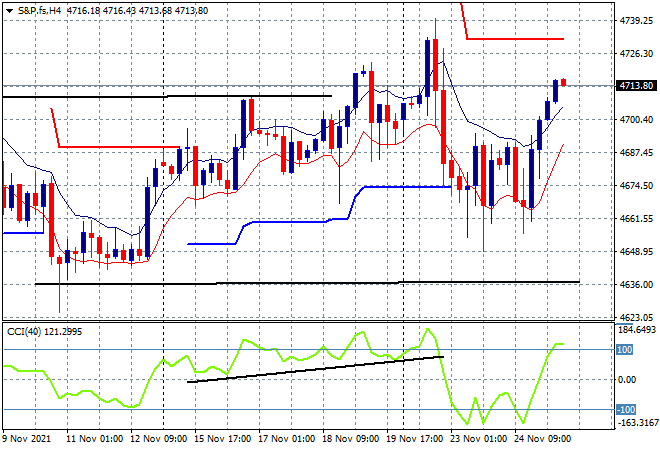Click the 4739.25 price scale value
Image resolution: width=660 pixels, height=450 pixels.
click(x=636, y=21)
